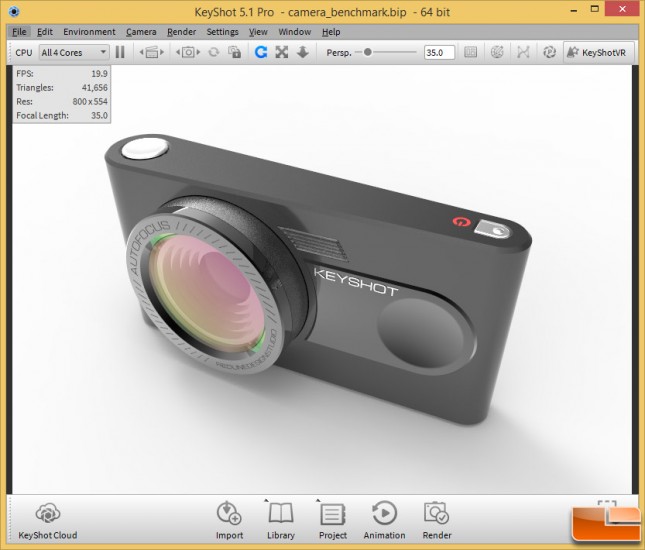This screenshot has width=645, height=550.
Task: Click the fit-to-view crossed arrows icon
Action: point(282,52)
